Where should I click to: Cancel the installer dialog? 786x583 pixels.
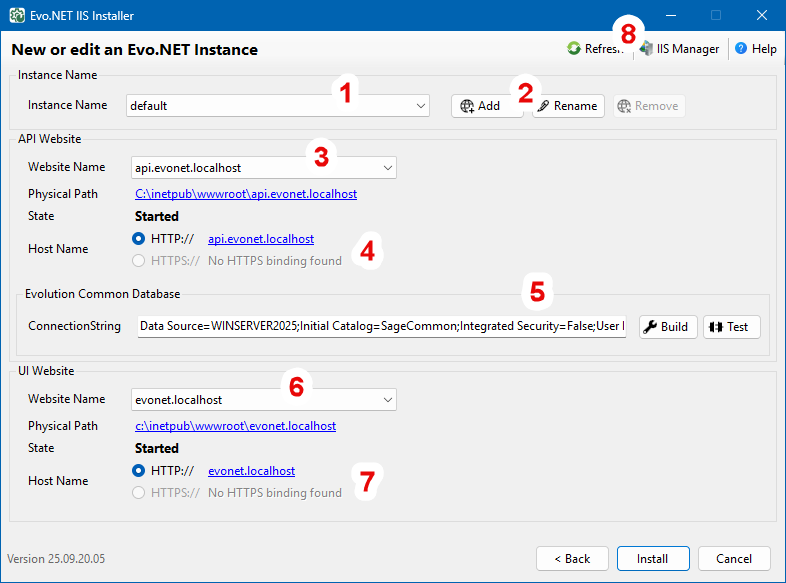coord(734,558)
